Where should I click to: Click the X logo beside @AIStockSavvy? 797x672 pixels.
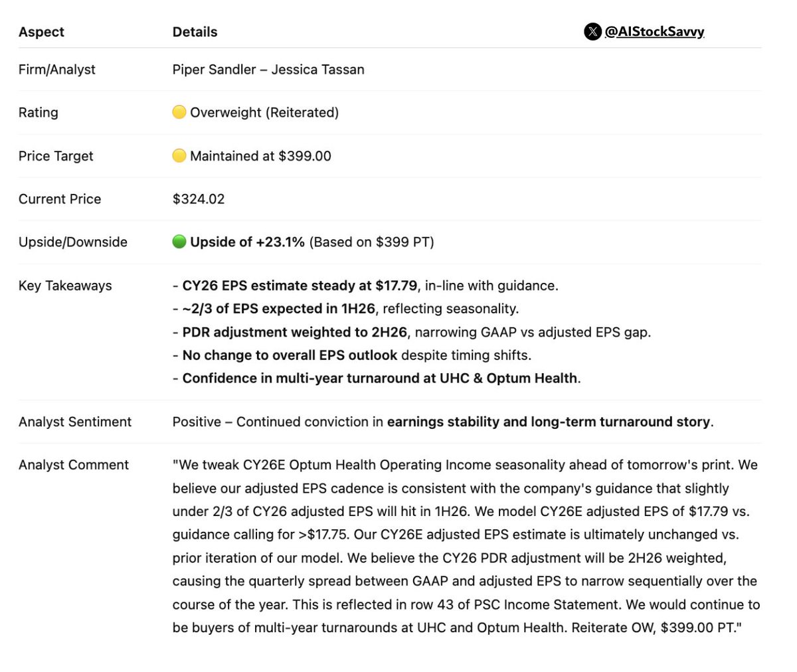pos(592,31)
